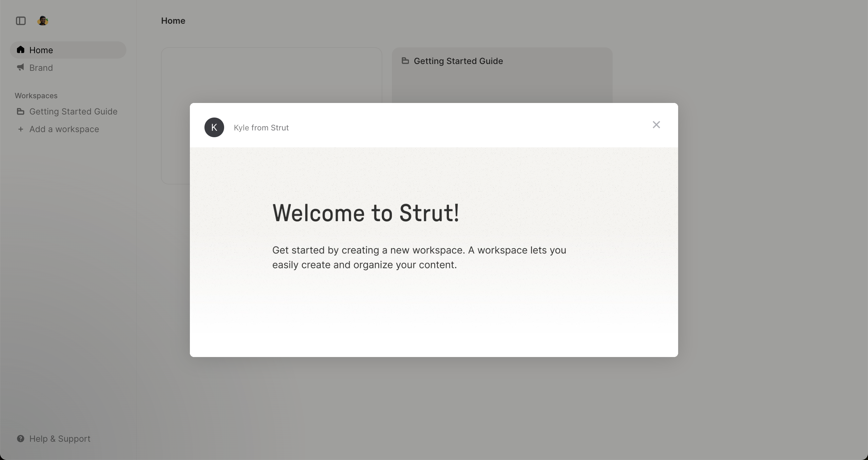Click the Home page title

tap(173, 21)
